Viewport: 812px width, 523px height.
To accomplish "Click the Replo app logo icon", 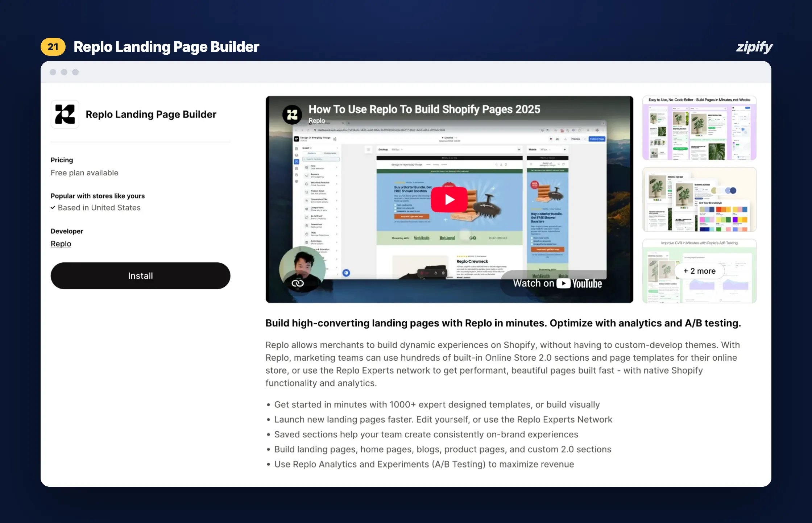I will click(65, 114).
